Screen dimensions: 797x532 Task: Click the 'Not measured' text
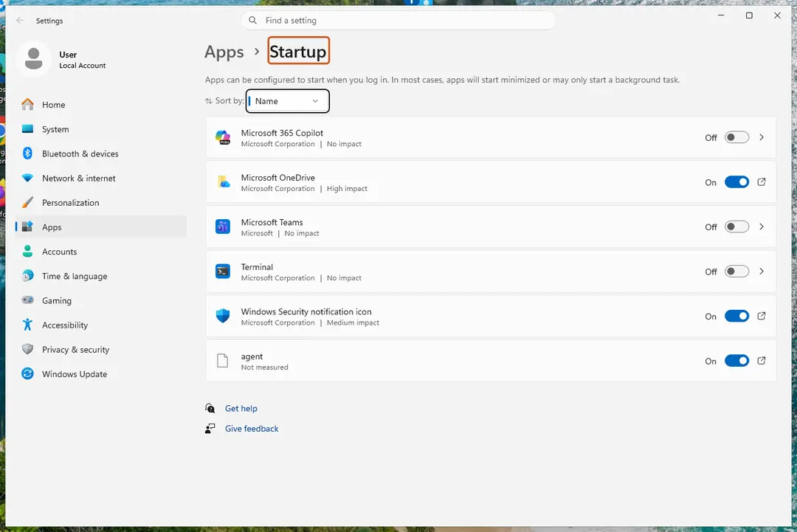[264, 367]
